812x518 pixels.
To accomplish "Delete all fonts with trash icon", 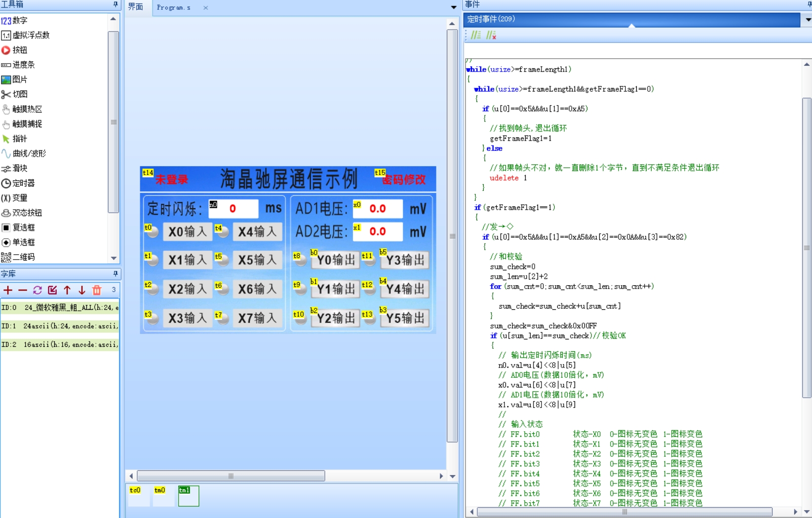I will click(x=97, y=290).
